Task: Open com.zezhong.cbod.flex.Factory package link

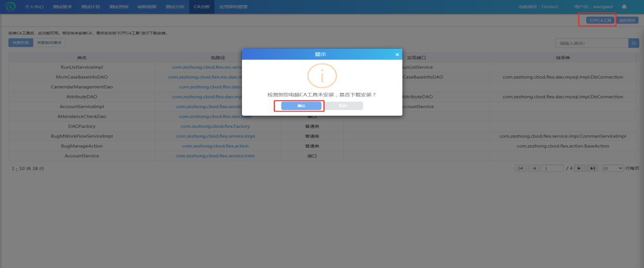Action: click(x=215, y=126)
